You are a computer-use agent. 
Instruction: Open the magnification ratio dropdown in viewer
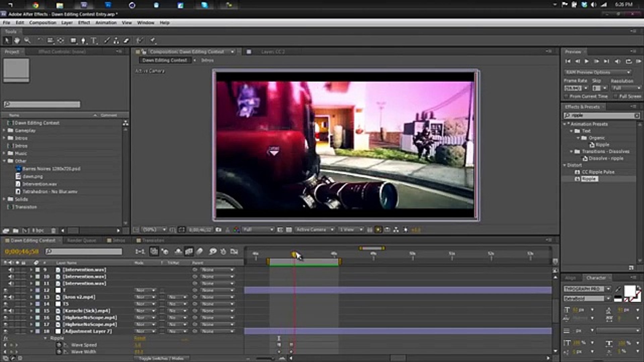coord(164,230)
